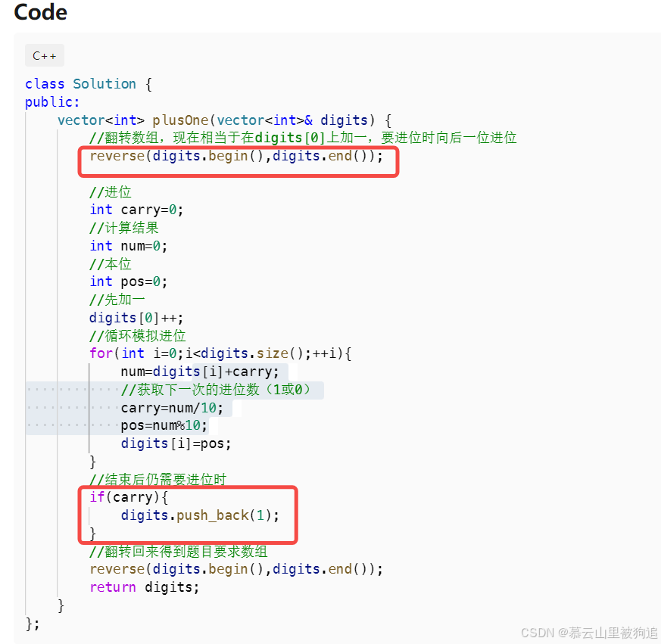Viewport: 661px width, 644px height.
Task: Click the "digits[0]++;" line
Action: 136,318
